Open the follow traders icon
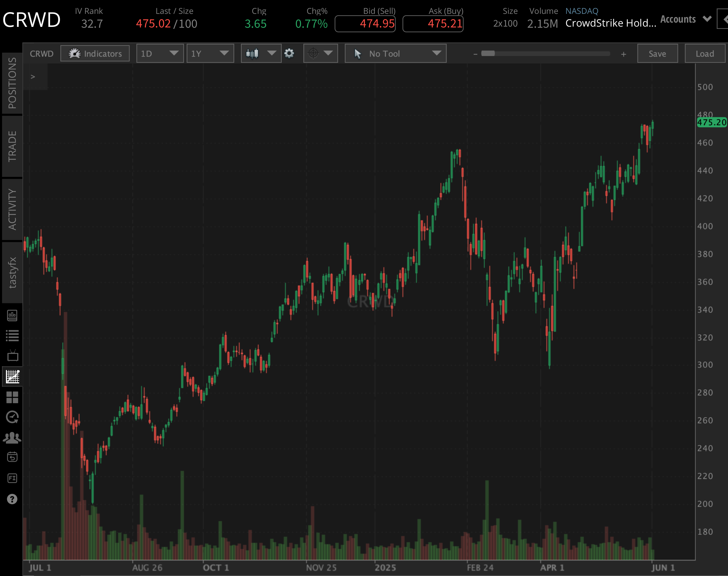 [x=12, y=437]
